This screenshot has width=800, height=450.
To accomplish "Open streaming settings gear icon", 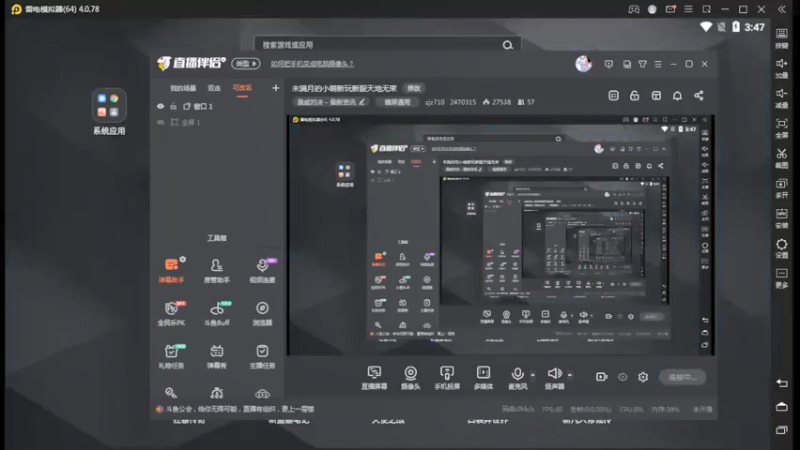I will [x=643, y=377].
